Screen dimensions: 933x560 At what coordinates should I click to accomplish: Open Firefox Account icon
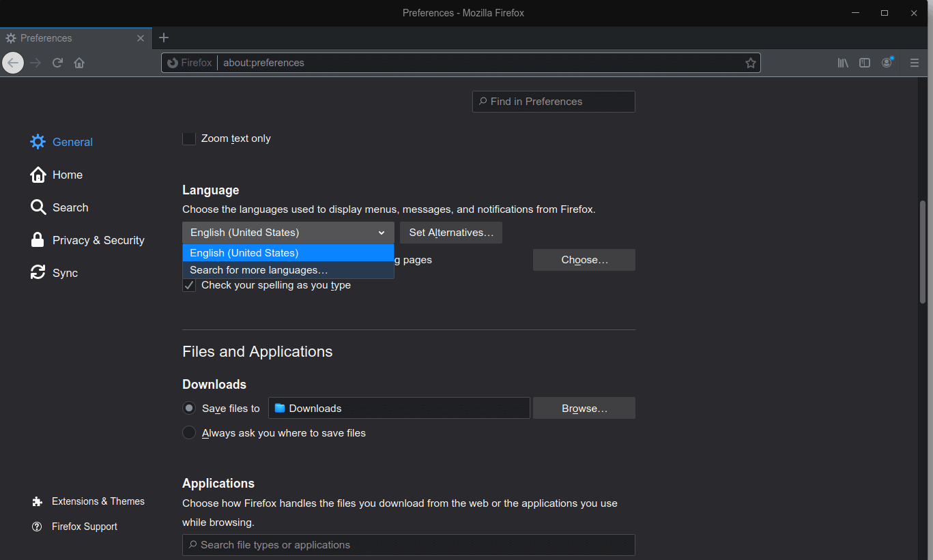click(887, 63)
